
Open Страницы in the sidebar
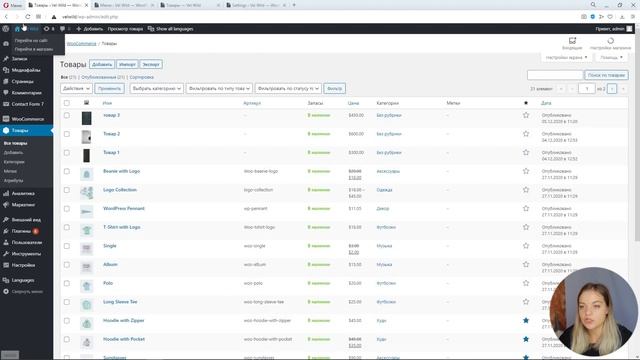point(22,82)
